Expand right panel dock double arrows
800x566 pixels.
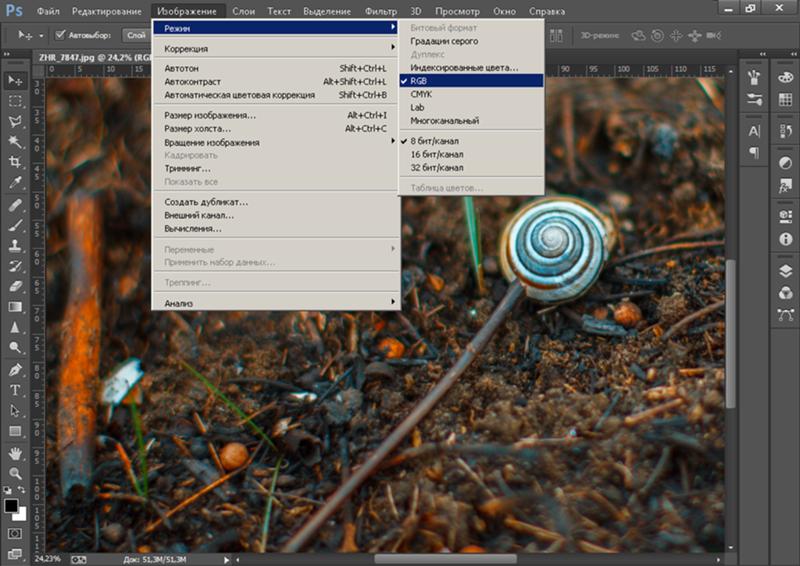point(794,54)
